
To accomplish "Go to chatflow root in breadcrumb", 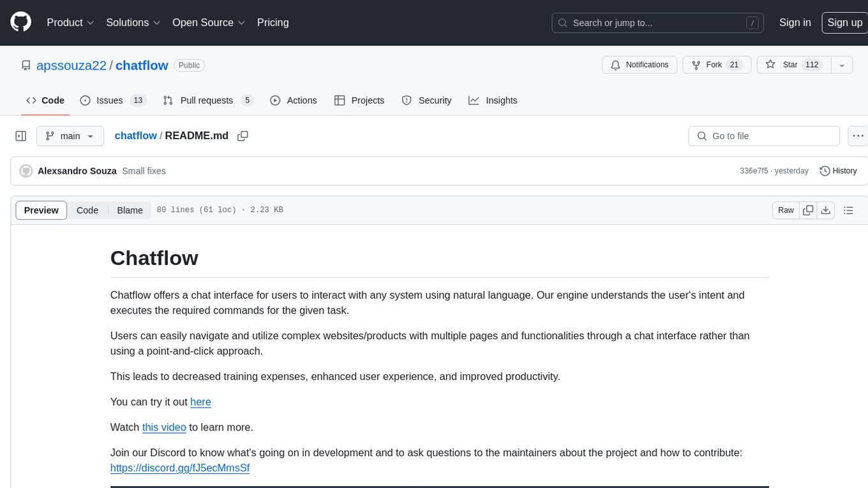I will click(135, 135).
